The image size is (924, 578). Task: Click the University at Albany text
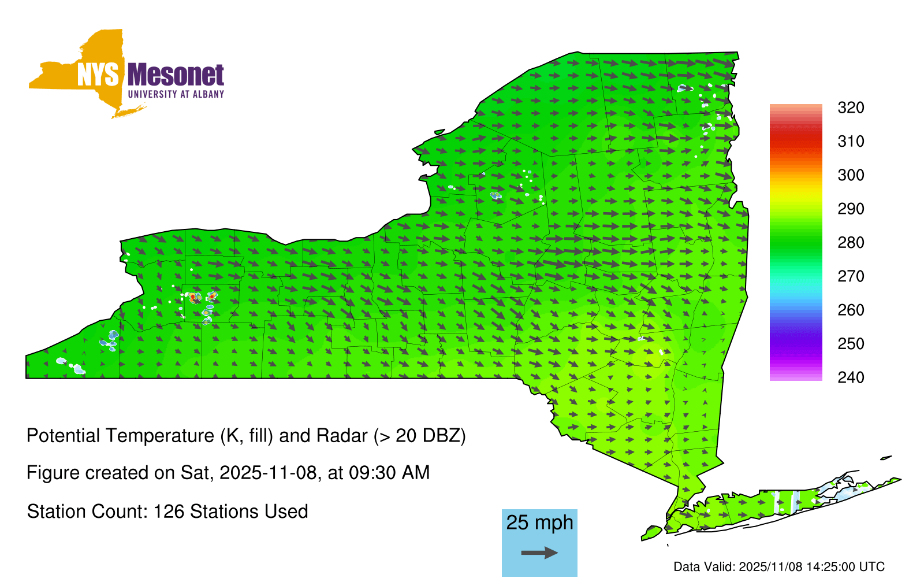(x=176, y=94)
